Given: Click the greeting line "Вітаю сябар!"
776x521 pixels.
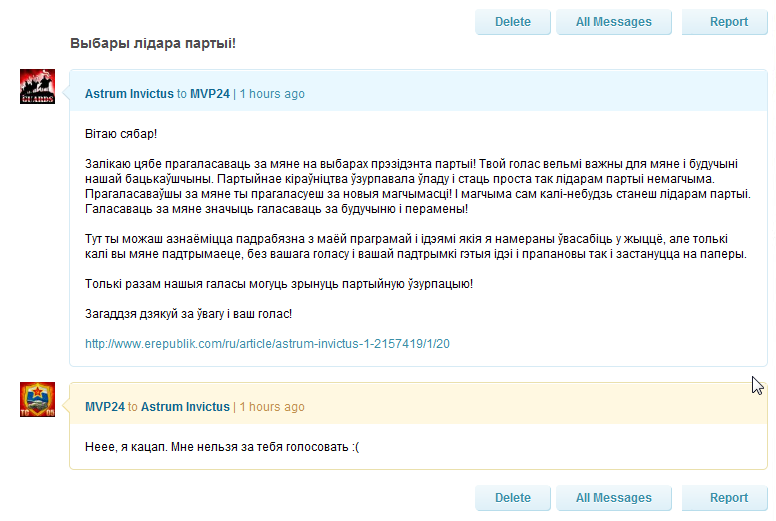Looking at the screenshot, I should click(x=121, y=133).
